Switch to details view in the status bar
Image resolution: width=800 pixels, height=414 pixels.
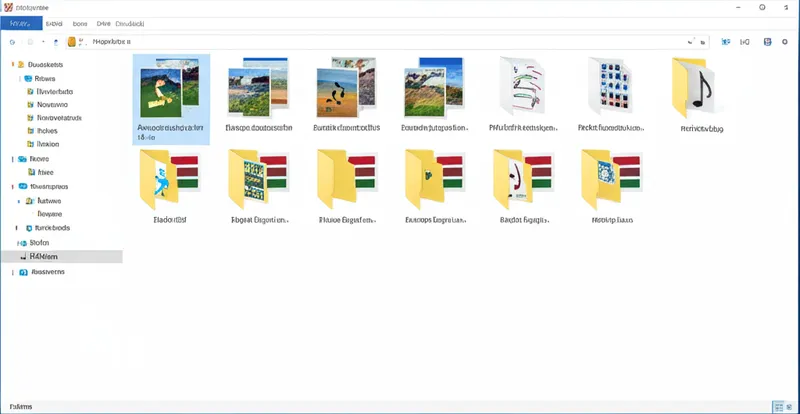[x=778, y=406]
